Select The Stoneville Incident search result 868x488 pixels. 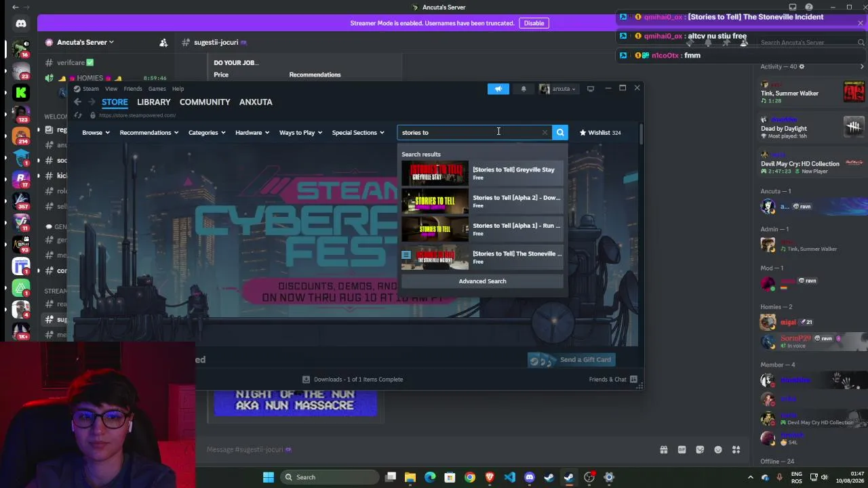(x=482, y=257)
